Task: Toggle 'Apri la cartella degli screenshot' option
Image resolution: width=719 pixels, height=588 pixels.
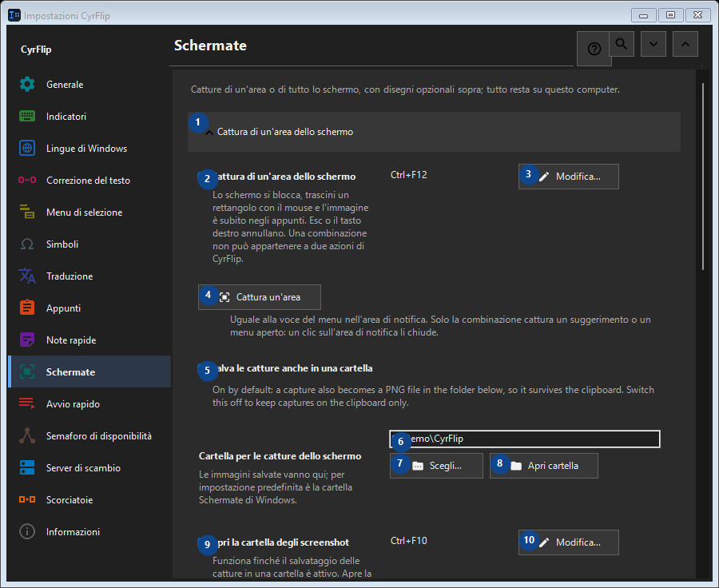Action: point(274,542)
